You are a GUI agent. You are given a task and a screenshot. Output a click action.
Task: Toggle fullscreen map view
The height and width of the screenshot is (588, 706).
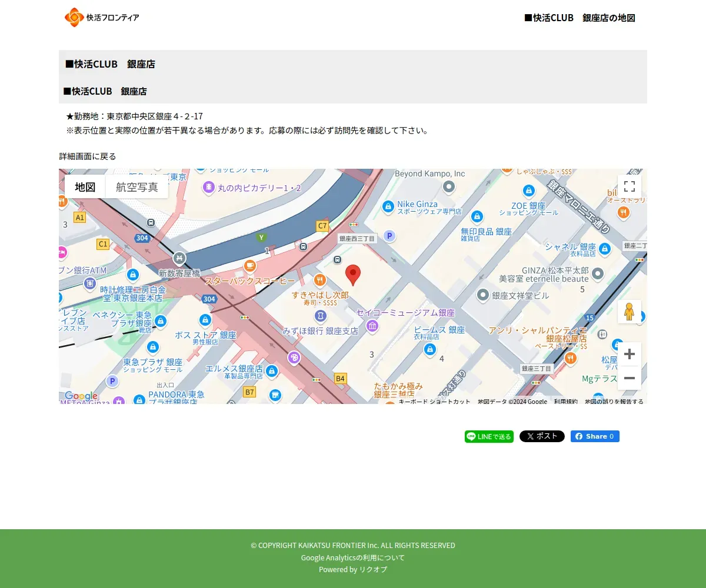[630, 186]
